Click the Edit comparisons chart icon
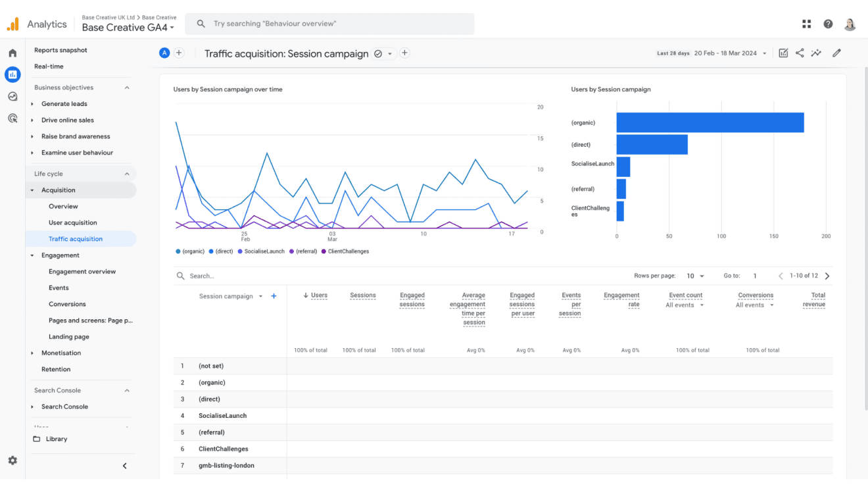 point(783,53)
